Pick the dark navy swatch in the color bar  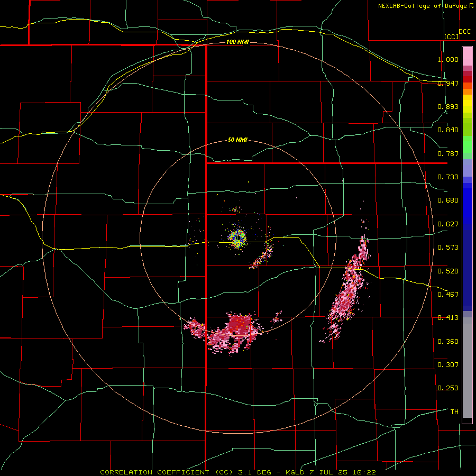click(467, 270)
